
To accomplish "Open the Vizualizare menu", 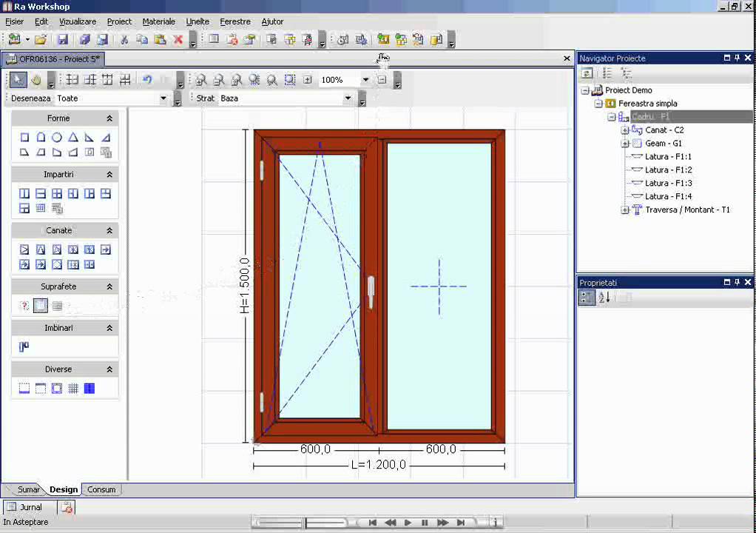I will [x=78, y=21].
